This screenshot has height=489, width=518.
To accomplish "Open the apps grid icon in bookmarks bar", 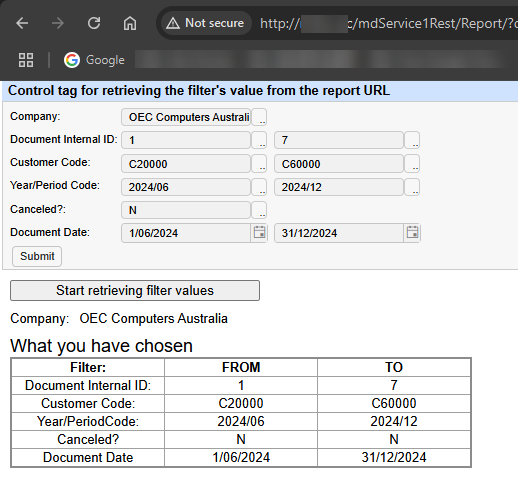I will point(26,60).
